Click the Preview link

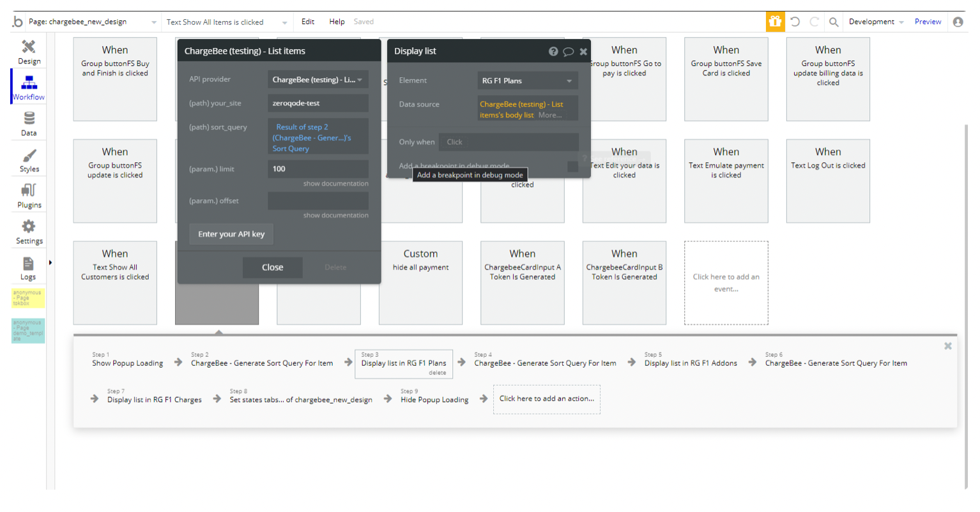point(928,22)
